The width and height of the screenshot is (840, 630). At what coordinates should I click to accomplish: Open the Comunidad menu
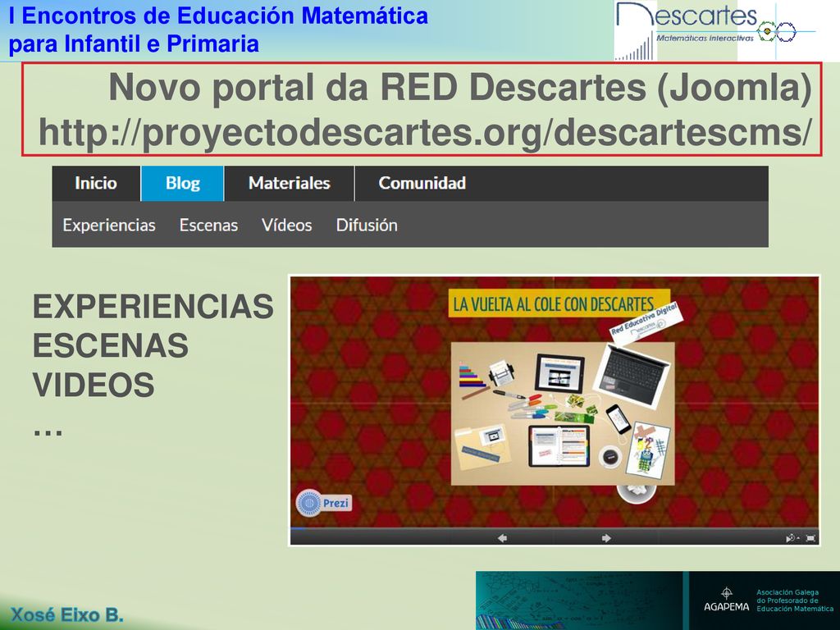(x=422, y=183)
